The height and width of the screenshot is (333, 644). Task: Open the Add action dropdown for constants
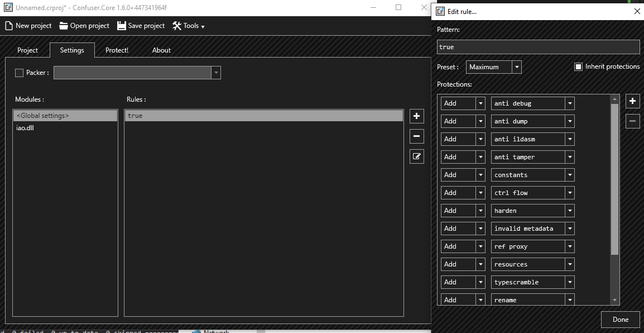(x=480, y=175)
